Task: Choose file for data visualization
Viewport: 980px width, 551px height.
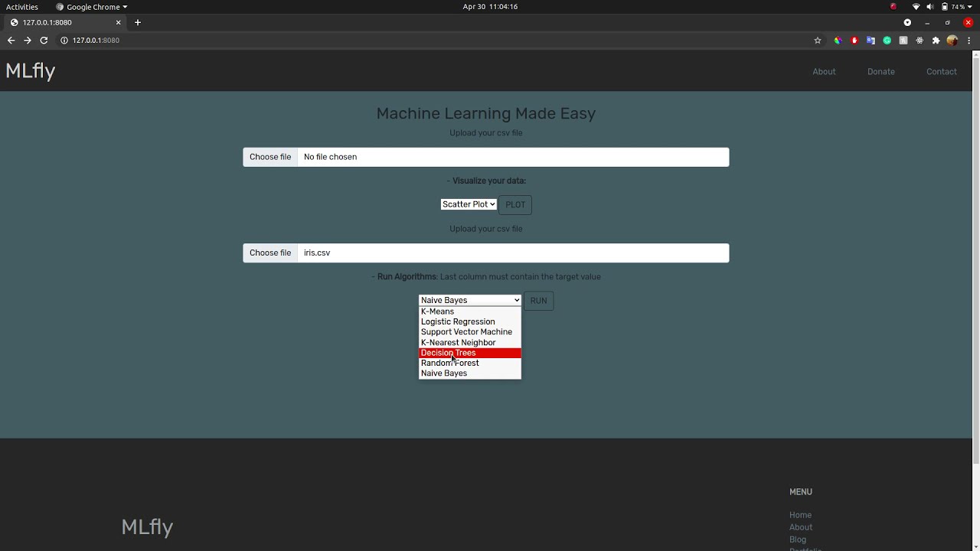Action: coord(270,157)
